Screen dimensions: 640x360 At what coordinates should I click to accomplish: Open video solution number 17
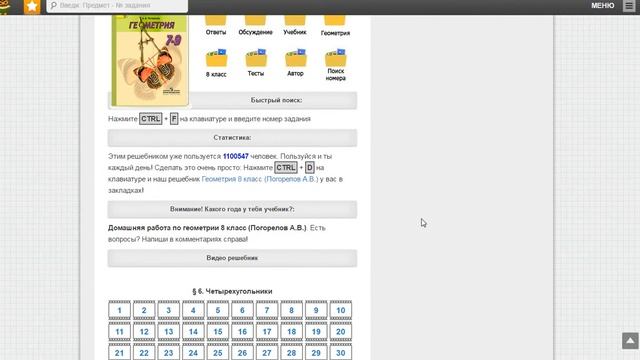[x=267, y=331]
